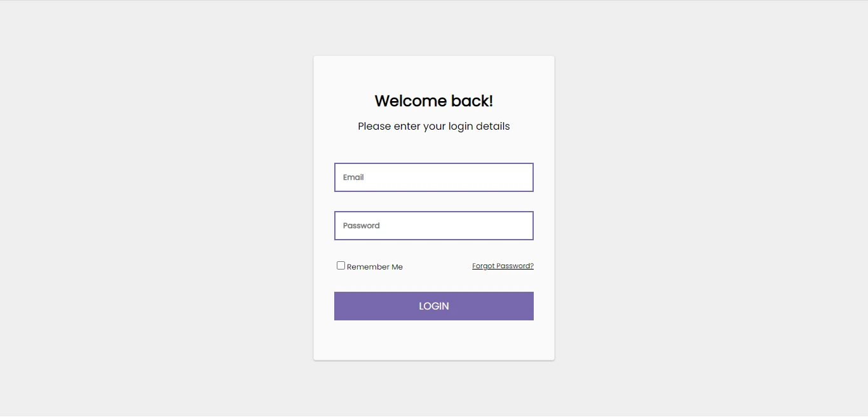Click the Please enter your login details text
Image resolution: width=868 pixels, height=417 pixels.
pos(434,126)
